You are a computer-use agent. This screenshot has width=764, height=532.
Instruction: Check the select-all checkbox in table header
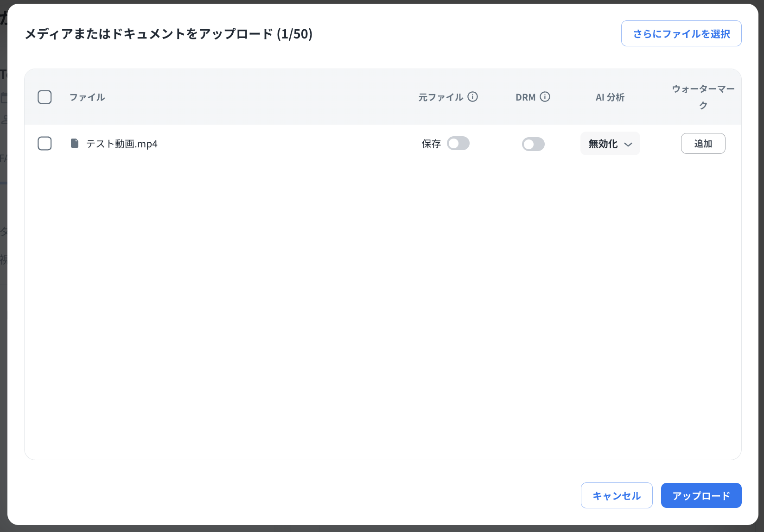(45, 97)
